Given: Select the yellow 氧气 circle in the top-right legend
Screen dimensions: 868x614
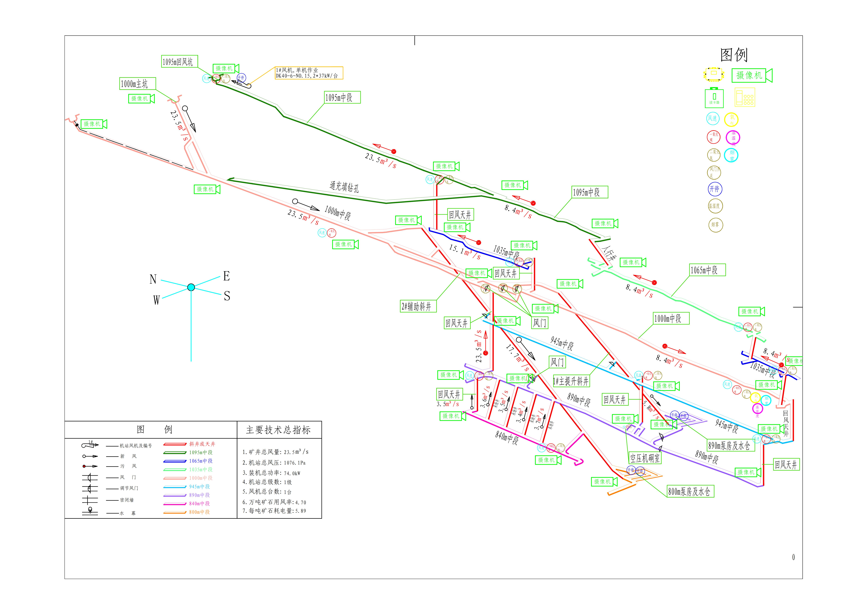Looking at the screenshot, I should pyautogui.click(x=731, y=119).
